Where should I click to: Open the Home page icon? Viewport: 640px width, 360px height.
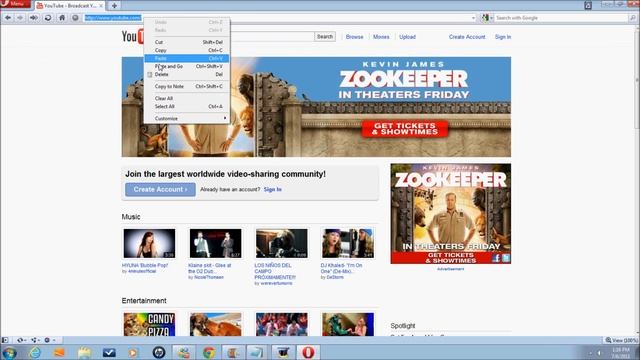click(x=62, y=18)
